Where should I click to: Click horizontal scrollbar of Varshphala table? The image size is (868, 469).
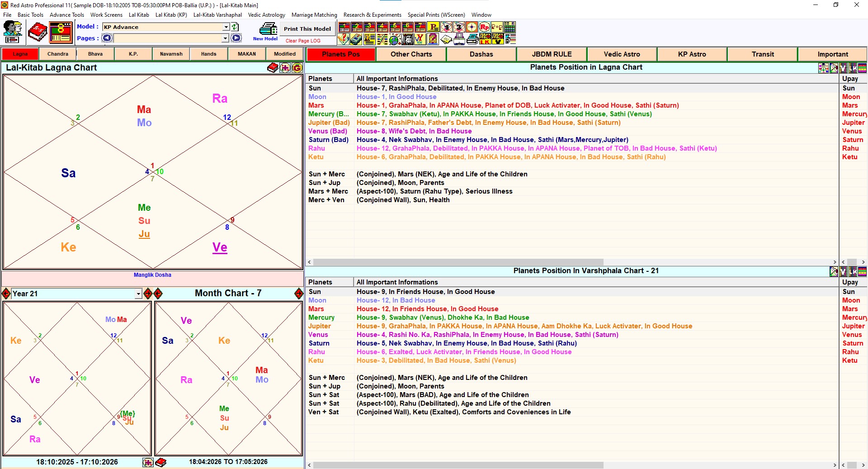pos(458,465)
